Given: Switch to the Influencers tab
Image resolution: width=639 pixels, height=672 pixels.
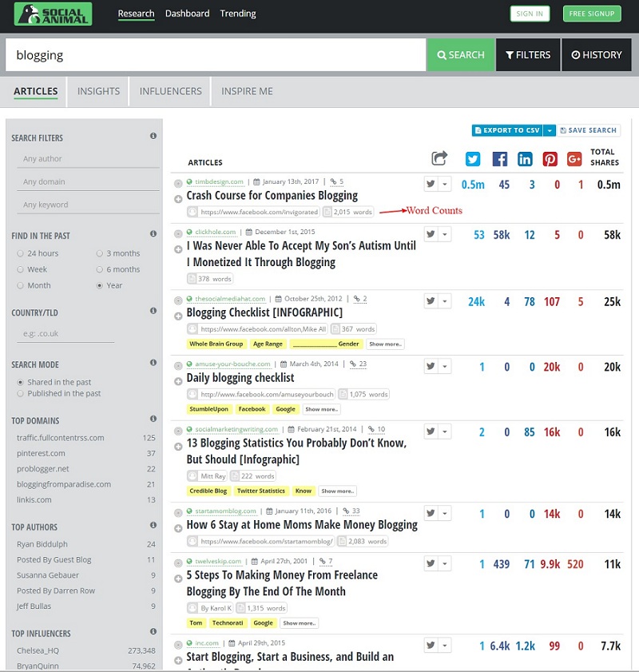Looking at the screenshot, I should 170,91.
